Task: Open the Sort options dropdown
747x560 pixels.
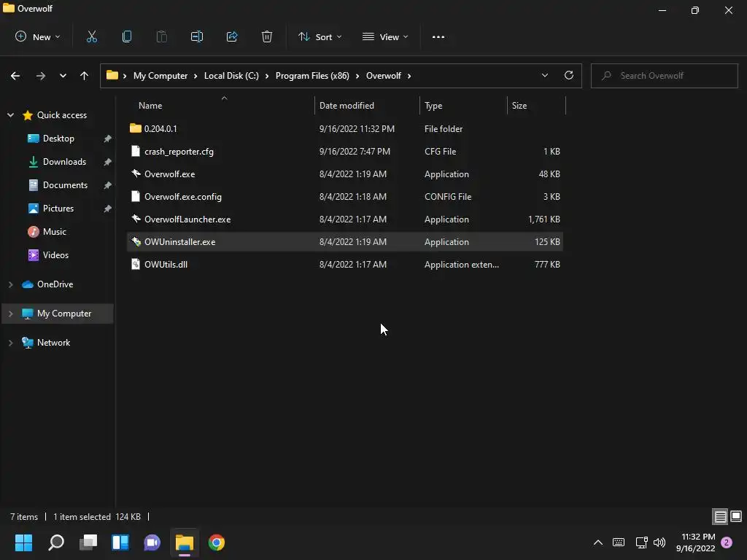Action: pos(320,36)
